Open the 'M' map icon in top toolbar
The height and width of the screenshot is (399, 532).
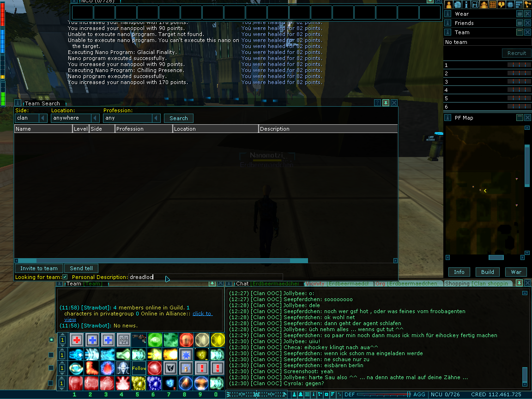click(x=475, y=5)
